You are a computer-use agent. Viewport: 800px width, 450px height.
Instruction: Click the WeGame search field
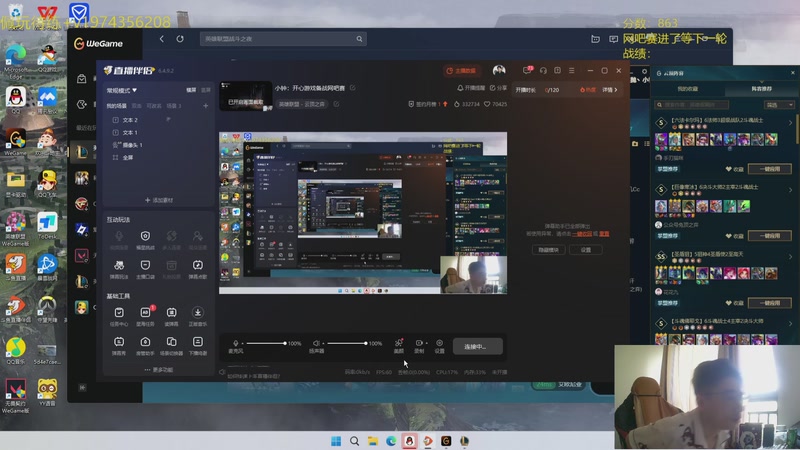point(283,39)
